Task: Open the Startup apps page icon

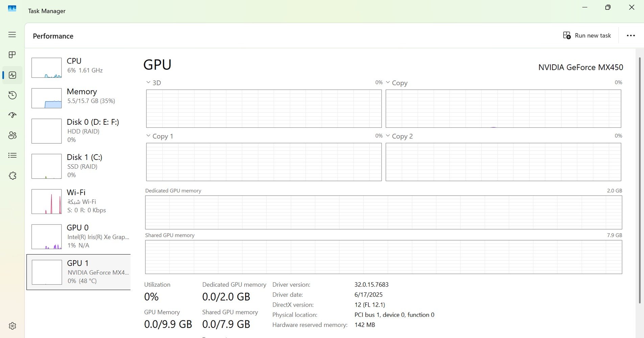Action: tap(12, 115)
